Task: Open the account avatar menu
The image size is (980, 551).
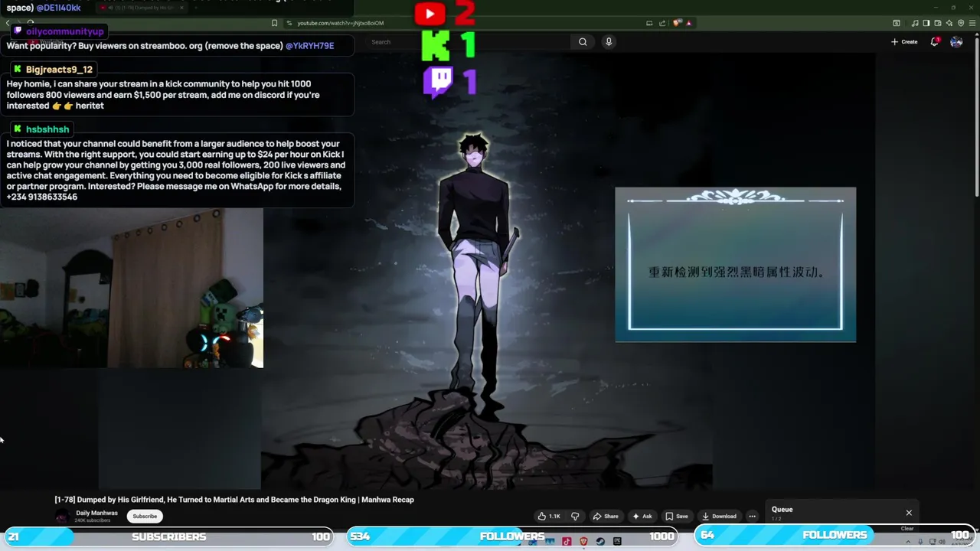Action: (956, 42)
